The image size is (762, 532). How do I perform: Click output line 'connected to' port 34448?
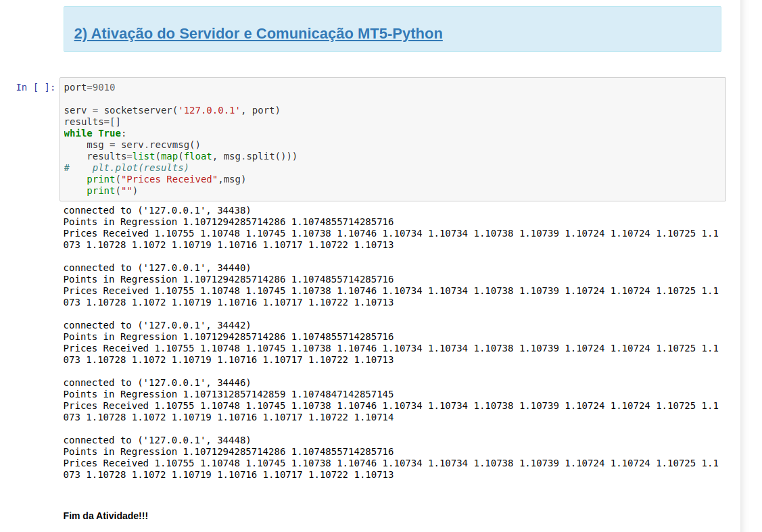[x=157, y=440]
